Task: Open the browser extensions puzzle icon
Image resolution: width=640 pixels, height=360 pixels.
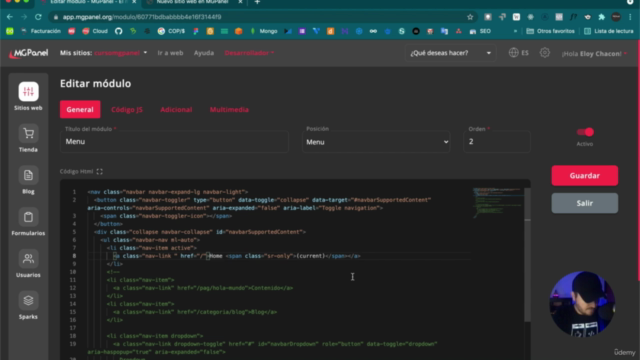Action: (602, 17)
